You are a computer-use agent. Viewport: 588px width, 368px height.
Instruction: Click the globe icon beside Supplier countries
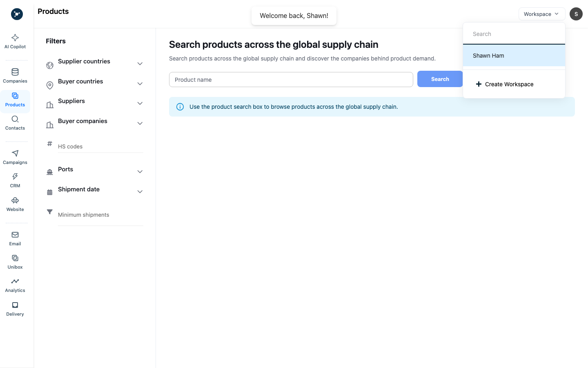50,65
